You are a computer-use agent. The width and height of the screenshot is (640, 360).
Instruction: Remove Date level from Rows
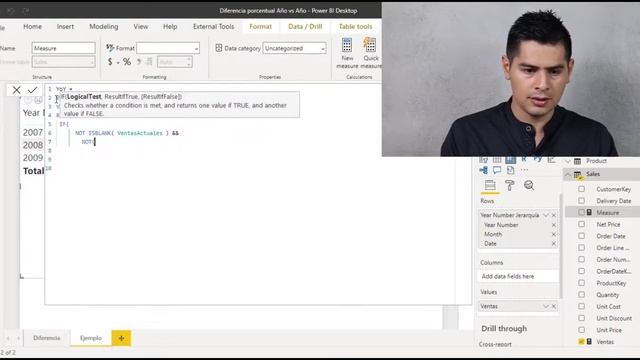554,244
